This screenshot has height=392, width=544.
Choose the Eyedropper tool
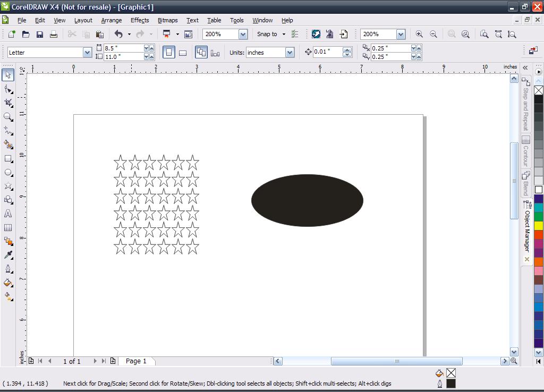[x=8, y=255]
